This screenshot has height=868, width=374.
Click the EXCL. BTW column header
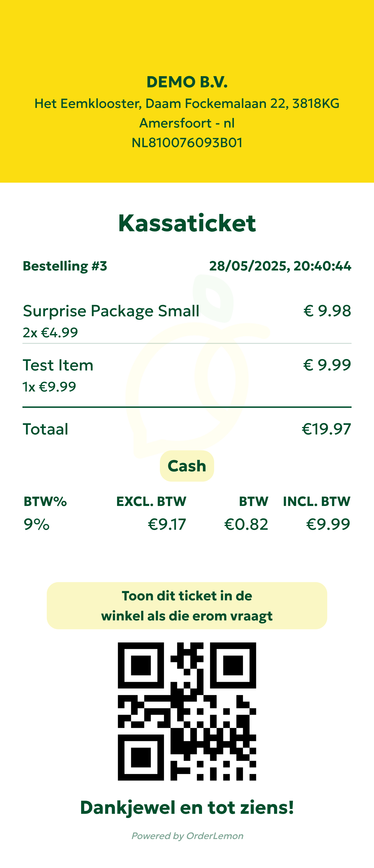click(x=151, y=502)
